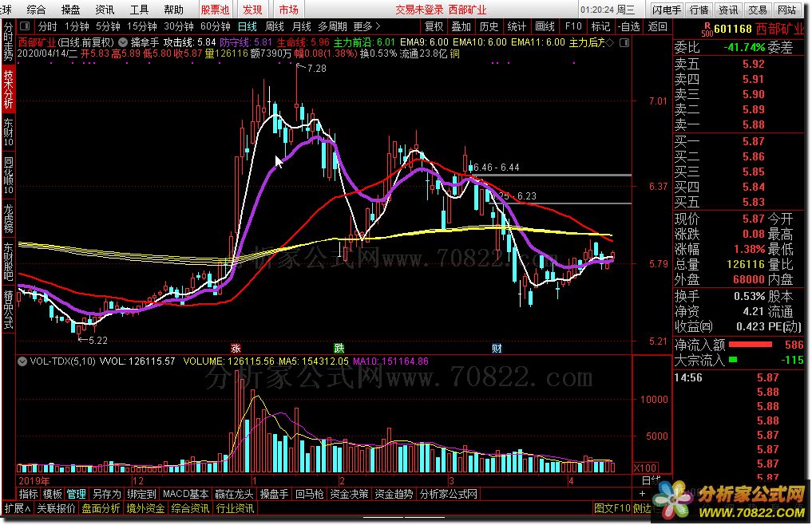
Task: Select the 周线 weekly chart tab
Action: [x=274, y=26]
